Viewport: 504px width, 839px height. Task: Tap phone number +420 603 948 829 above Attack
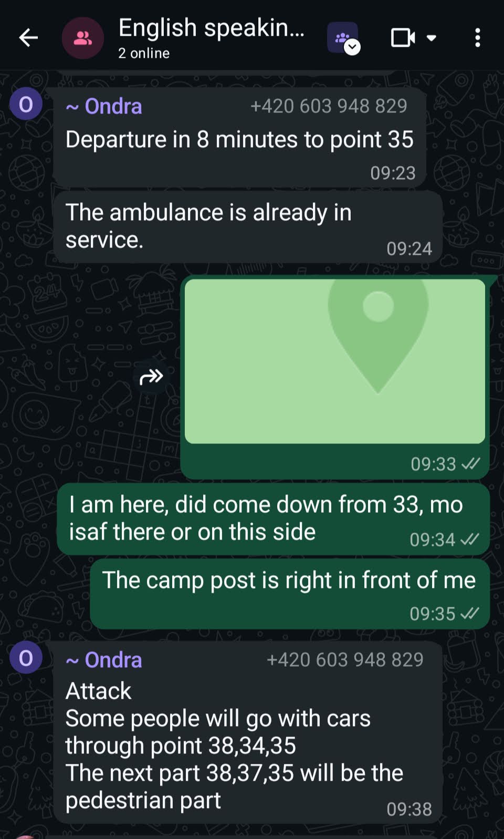coord(345,659)
